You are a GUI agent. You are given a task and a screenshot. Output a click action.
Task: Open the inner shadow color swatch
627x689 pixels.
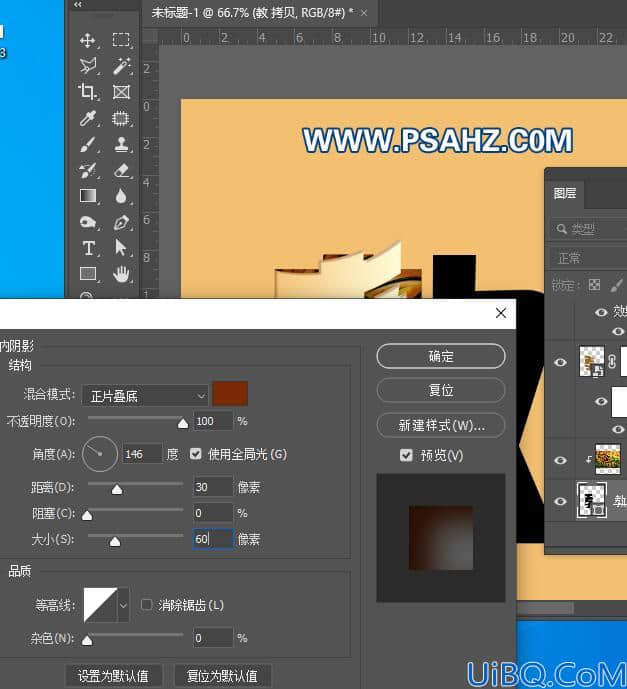(x=230, y=394)
